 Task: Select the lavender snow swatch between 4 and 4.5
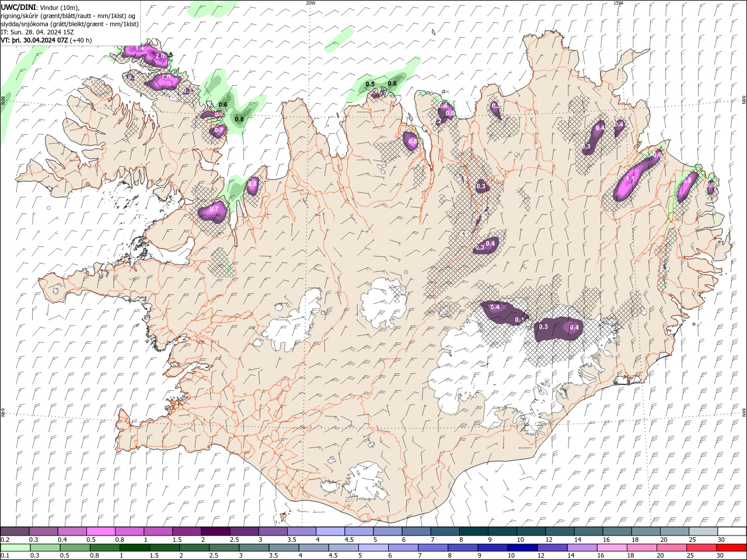330,531
